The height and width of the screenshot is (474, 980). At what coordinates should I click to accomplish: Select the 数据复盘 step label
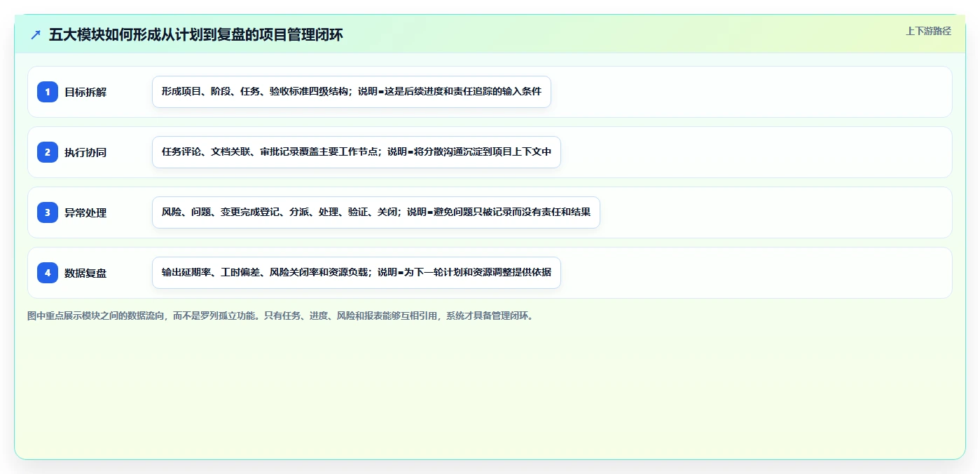point(85,273)
